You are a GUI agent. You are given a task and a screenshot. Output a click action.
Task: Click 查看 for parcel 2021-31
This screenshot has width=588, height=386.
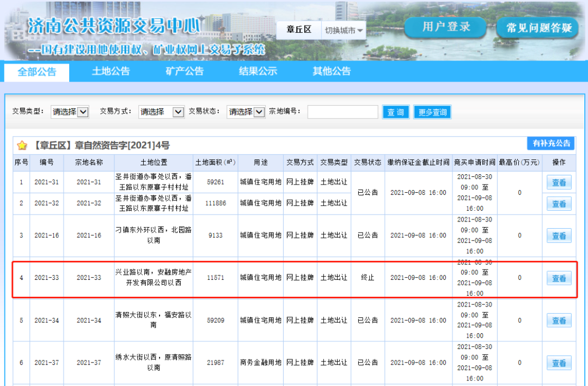(x=559, y=182)
